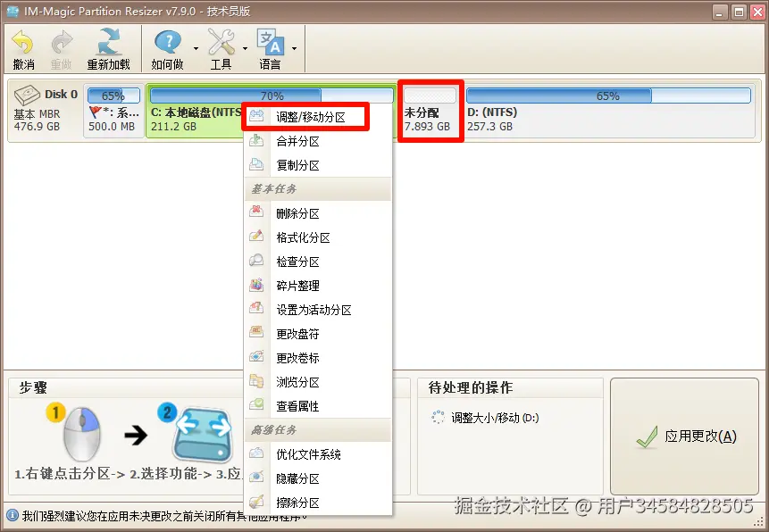The width and height of the screenshot is (769, 532).
Task: Click the merge partition icon in menu
Action: point(256,140)
